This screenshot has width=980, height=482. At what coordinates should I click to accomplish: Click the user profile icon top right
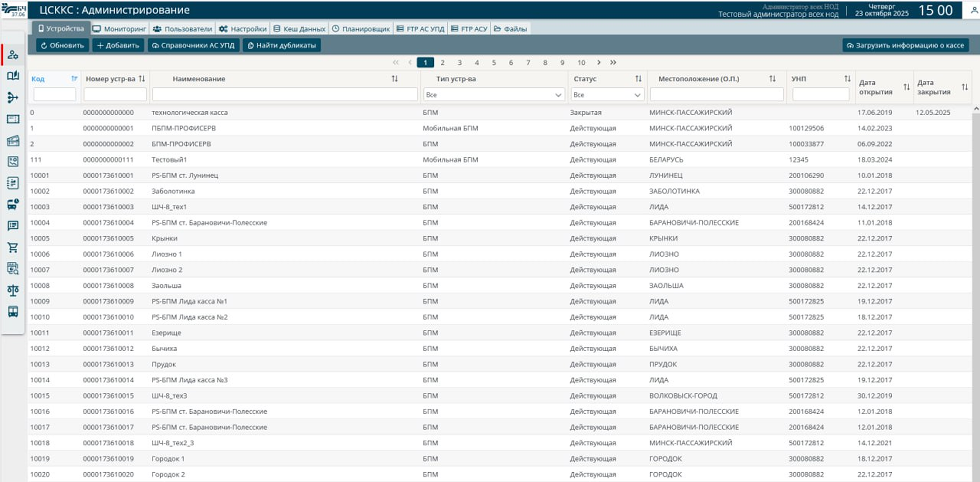(974, 10)
